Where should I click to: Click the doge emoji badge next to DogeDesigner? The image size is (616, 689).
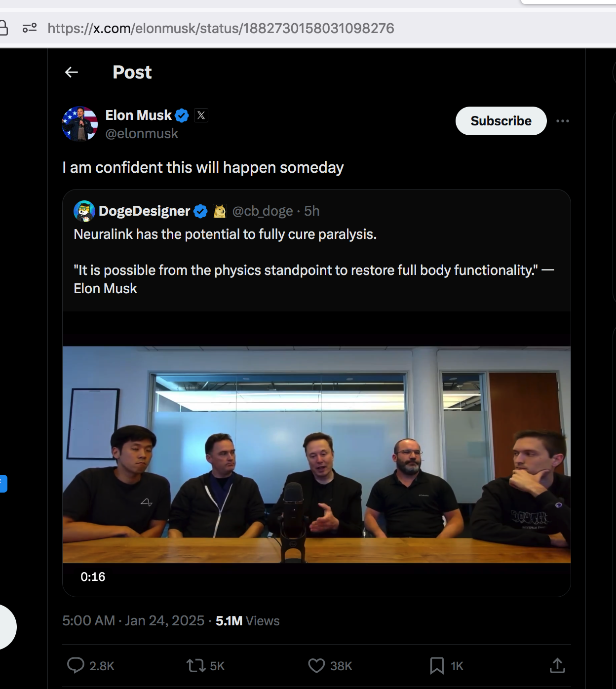point(220,211)
